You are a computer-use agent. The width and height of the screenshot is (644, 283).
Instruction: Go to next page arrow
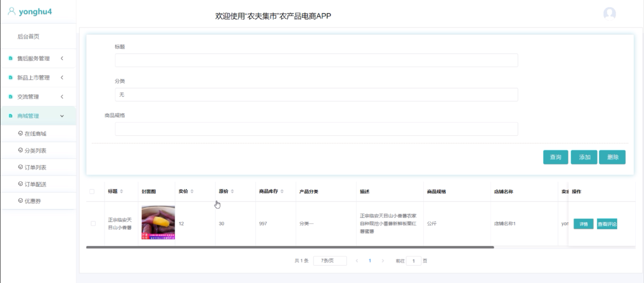pos(383,261)
